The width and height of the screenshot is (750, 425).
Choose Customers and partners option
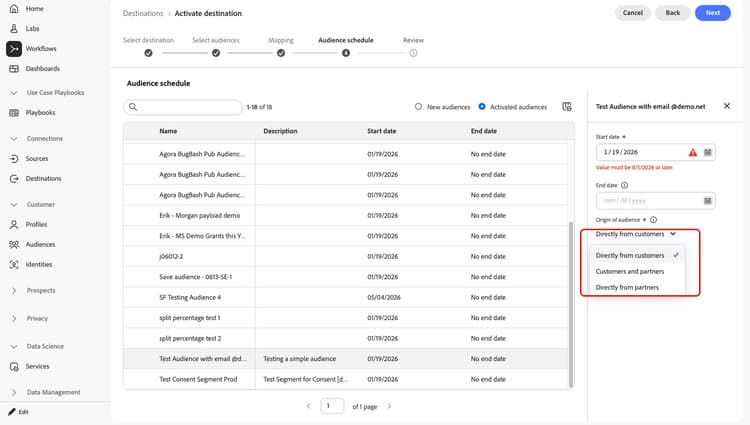638,272
